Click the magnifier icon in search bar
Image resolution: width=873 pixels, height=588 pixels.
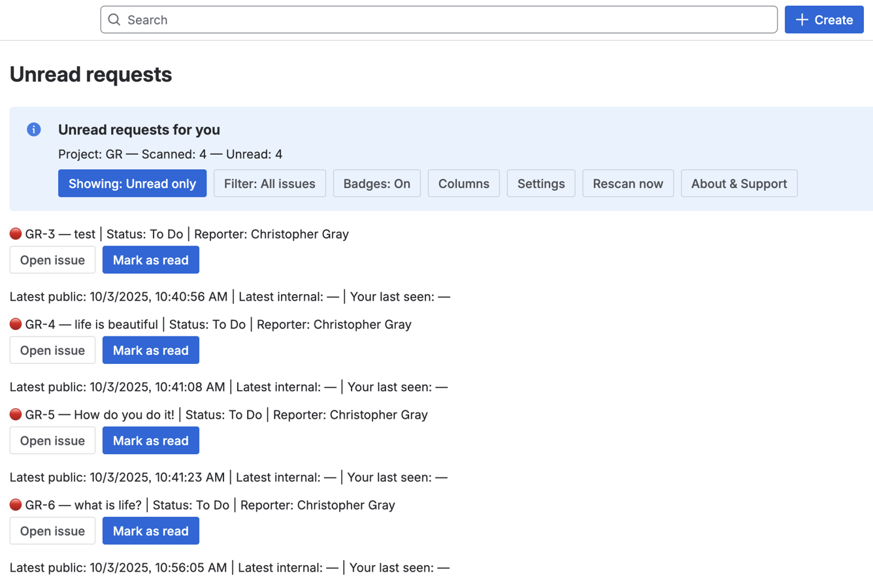[x=114, y=20]
